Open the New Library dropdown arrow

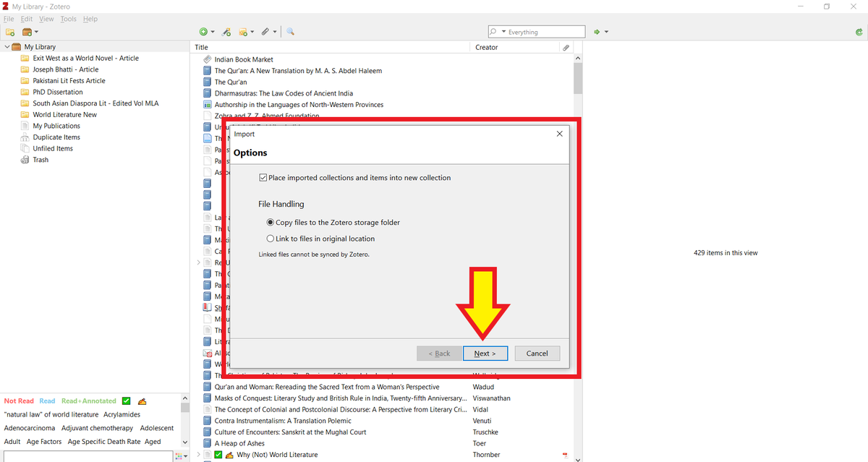coord(36,32)
